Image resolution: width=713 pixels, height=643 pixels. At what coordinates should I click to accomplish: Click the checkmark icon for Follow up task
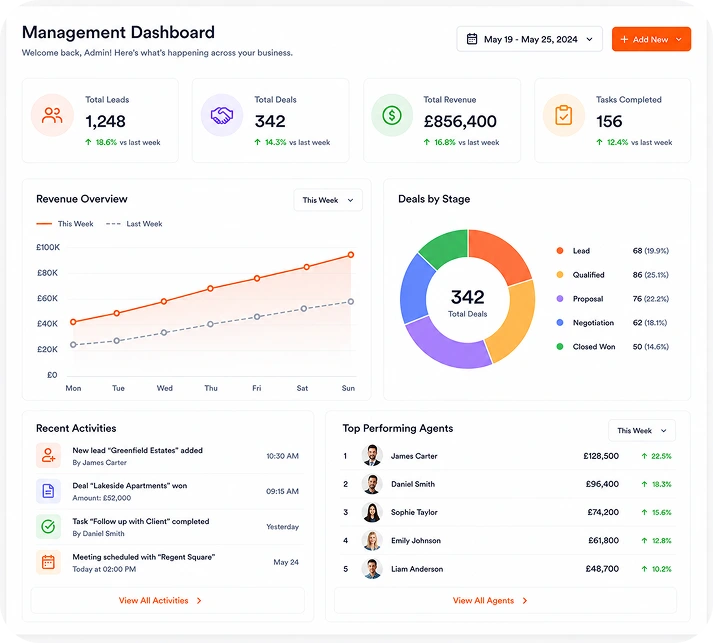pyautogui.click(x=48, y=526)
